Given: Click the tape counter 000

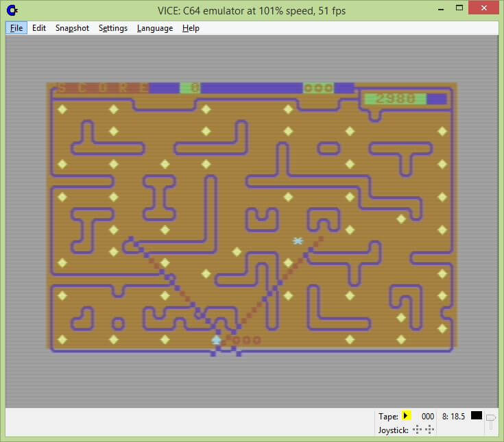Looking at the screenshot, I should click(427, 417).
